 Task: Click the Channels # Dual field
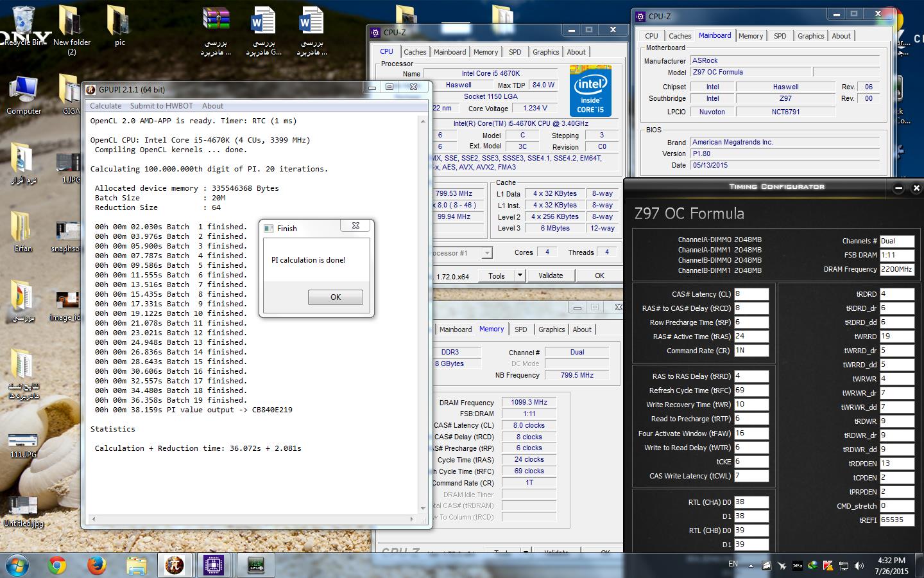[896, 241]
